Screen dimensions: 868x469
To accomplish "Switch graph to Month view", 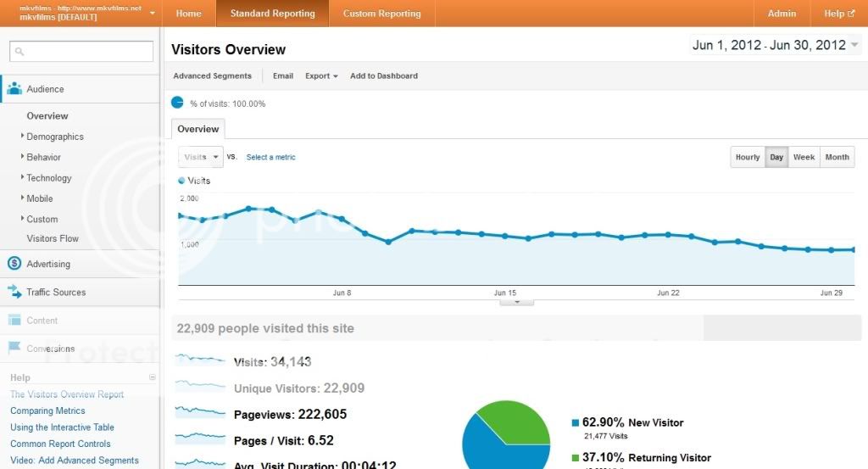I will tap(837, 157).
